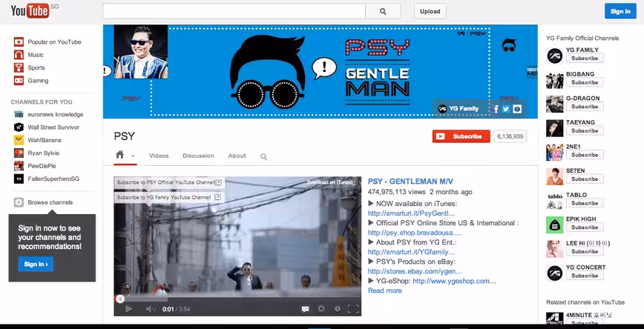Switch to the Discussion tab
The width and height of the screenshot is (644, 329).
pyautogui.click(x=198, y=156)
